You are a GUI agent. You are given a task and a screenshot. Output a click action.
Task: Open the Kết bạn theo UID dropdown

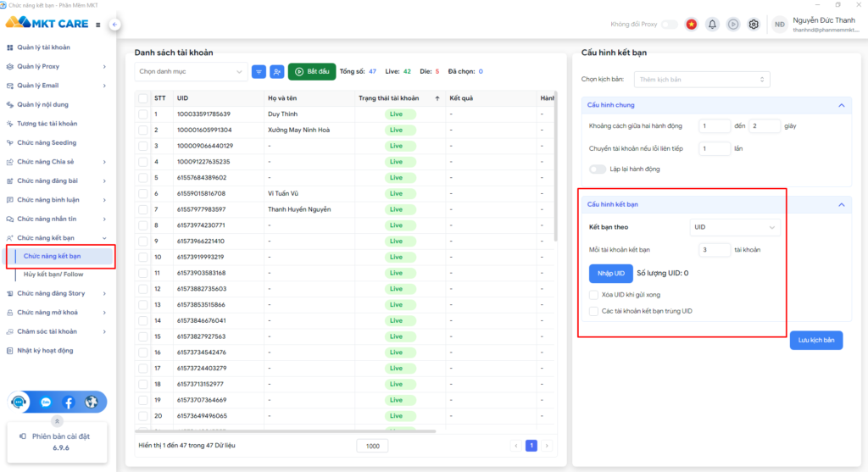[734, 227]
